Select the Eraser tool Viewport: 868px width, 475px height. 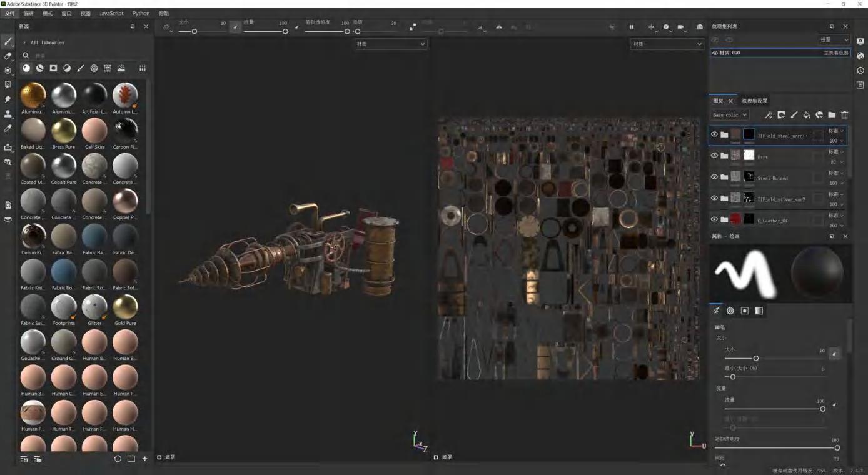8,56
